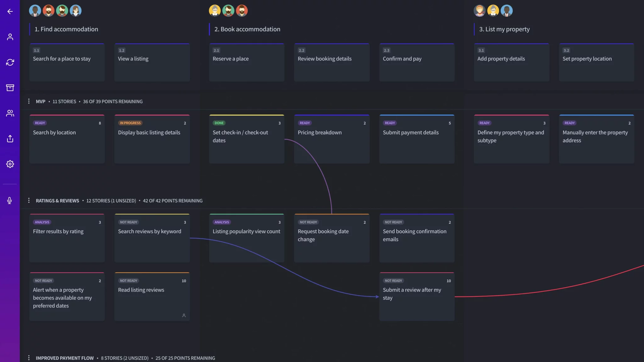Open the 'Request booking date change' story
Screen dimensions: 644x362
click(x=332, y=238)
